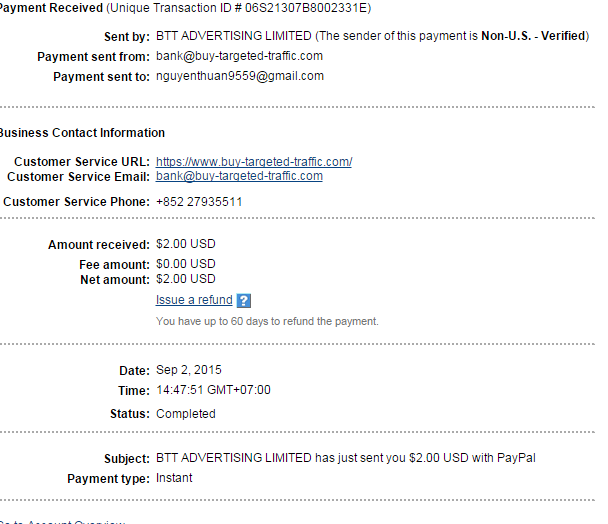Click the Payment sent from email address
This screenshot has width=608, height=524.
click(239, 56)
